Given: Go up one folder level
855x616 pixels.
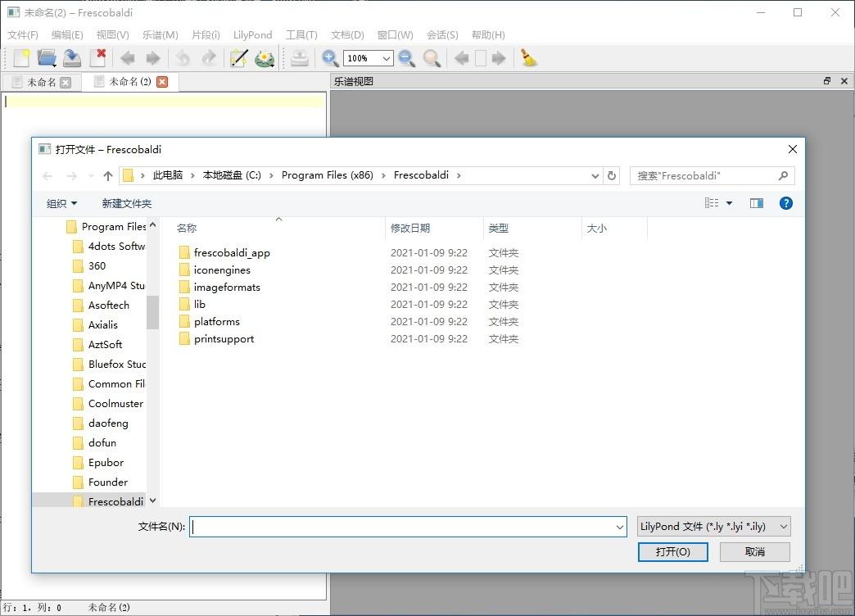Looking at the screenshot, I should [x=108, y=175].
